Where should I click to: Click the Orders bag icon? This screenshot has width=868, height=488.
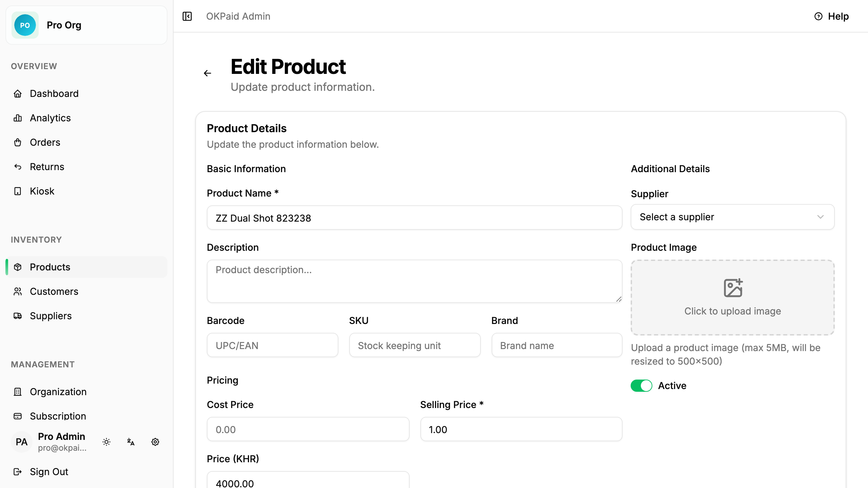point(18,142)
